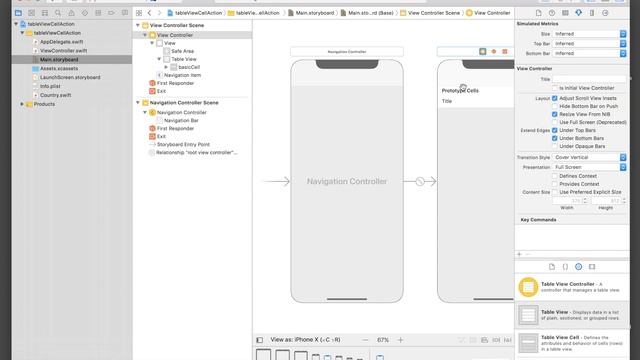Click View as: iPhone X button
This screenshot has height=360, width=640.
tap(305, 340)
